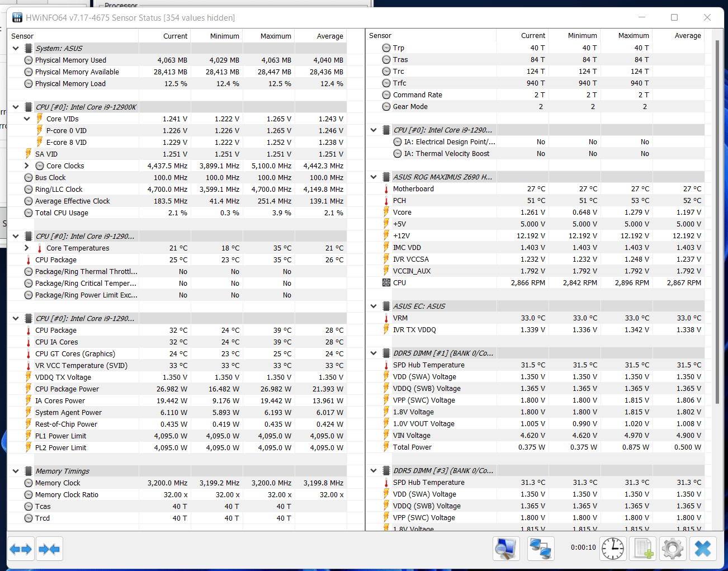
Task: Collapse the CPU Intel Core i9-12900K section
Action: tap(16, 107)
